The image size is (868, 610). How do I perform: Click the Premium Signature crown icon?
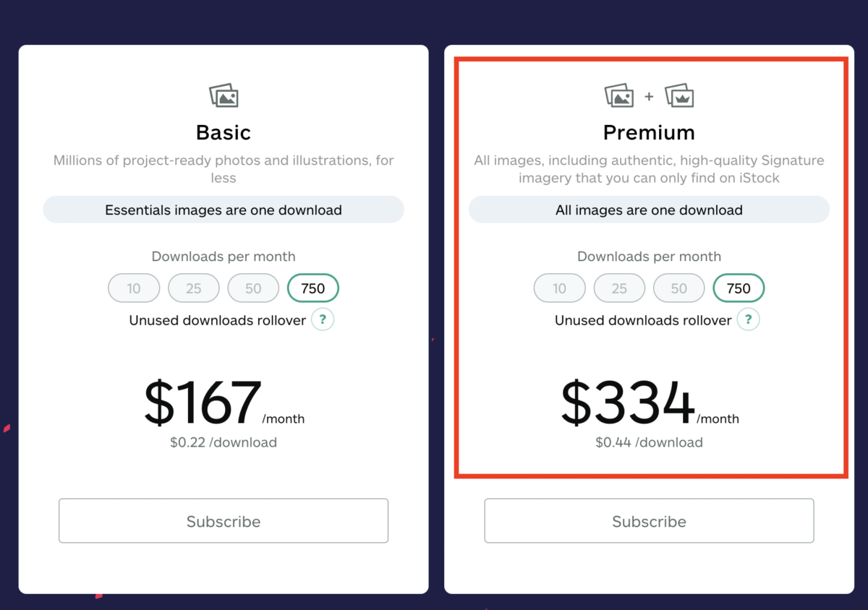pyautogui.click(x=679, y=95)
